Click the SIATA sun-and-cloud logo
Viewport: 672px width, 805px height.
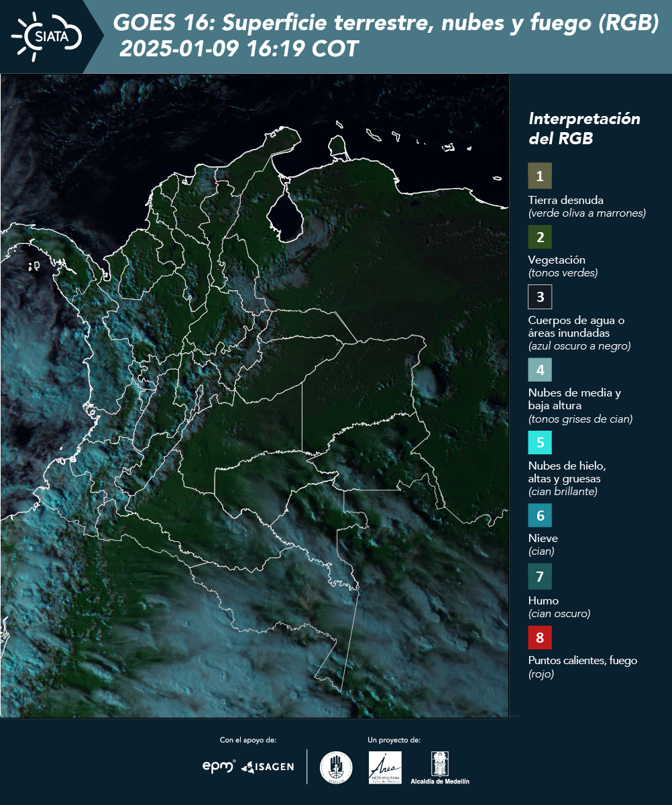pyautogui.click(x=48, y=36)
